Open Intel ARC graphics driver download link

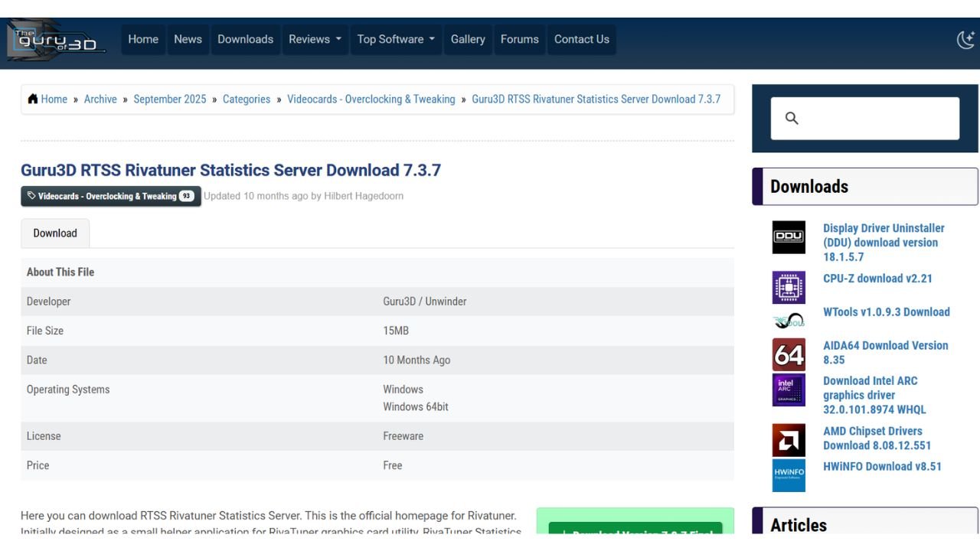(x=874, y=395)
